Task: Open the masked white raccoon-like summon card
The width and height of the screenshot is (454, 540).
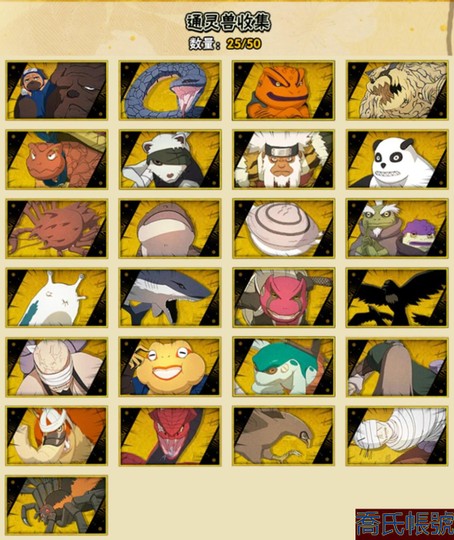Action: coord(170,159)
